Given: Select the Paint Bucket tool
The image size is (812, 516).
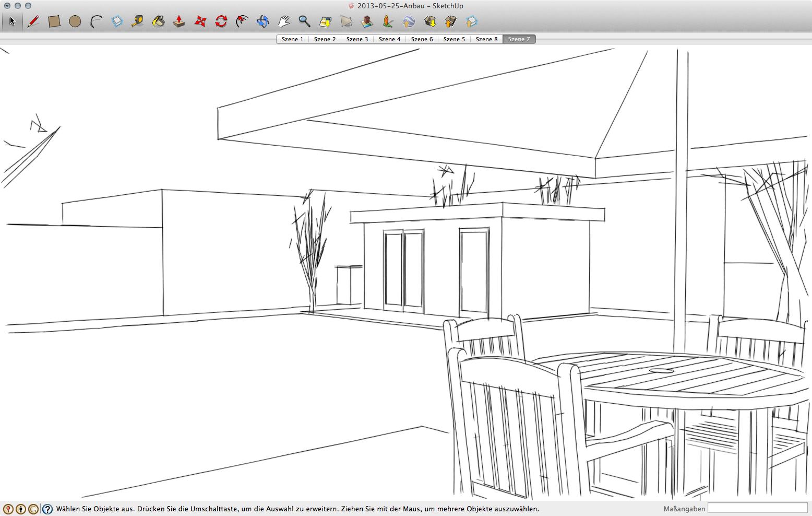Looking at the screenshot, I should tap(159, 21).
